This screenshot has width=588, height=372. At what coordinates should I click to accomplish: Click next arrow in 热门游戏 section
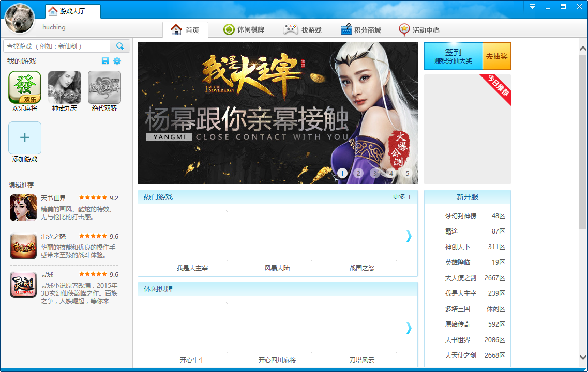tap(409, 236)
